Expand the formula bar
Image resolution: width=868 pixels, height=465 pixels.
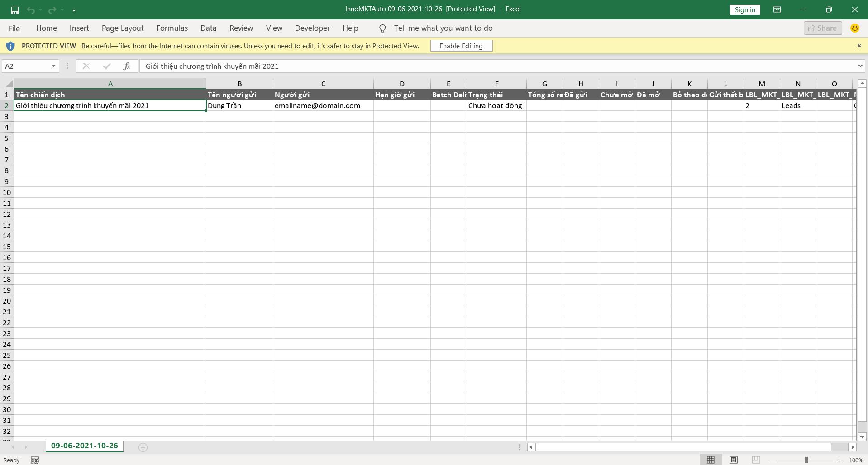tap(860, 66)
